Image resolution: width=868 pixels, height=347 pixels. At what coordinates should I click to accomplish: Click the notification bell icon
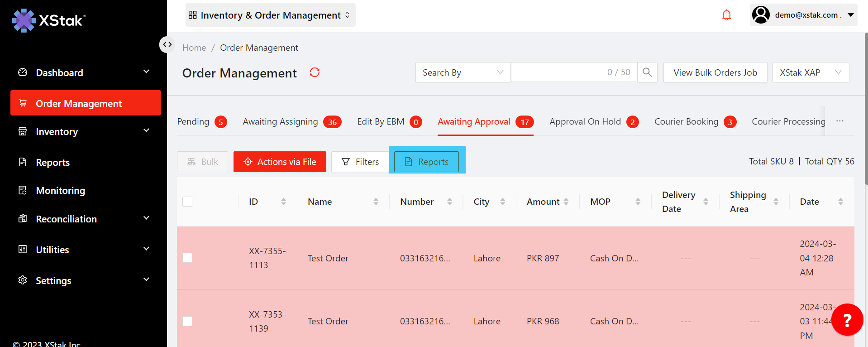point(726,15)
